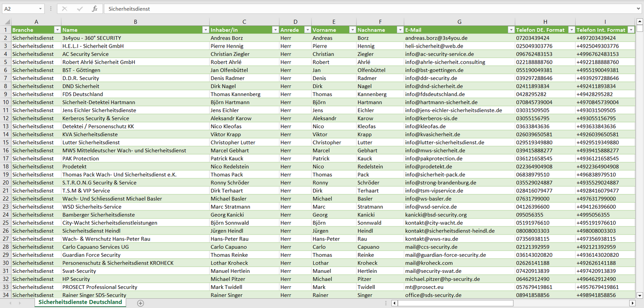644x308 pixels.
Task: Select the Sicherheitsdienste Deutschland sheet tab
Action: (x=80, y=302)
